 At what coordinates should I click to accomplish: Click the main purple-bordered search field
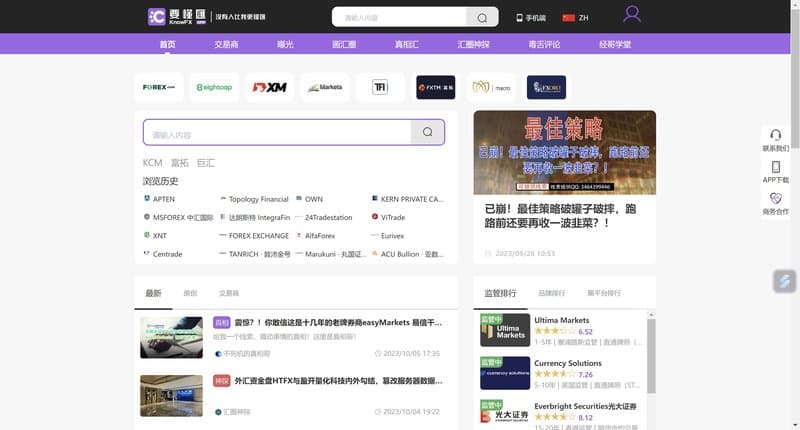277,133
